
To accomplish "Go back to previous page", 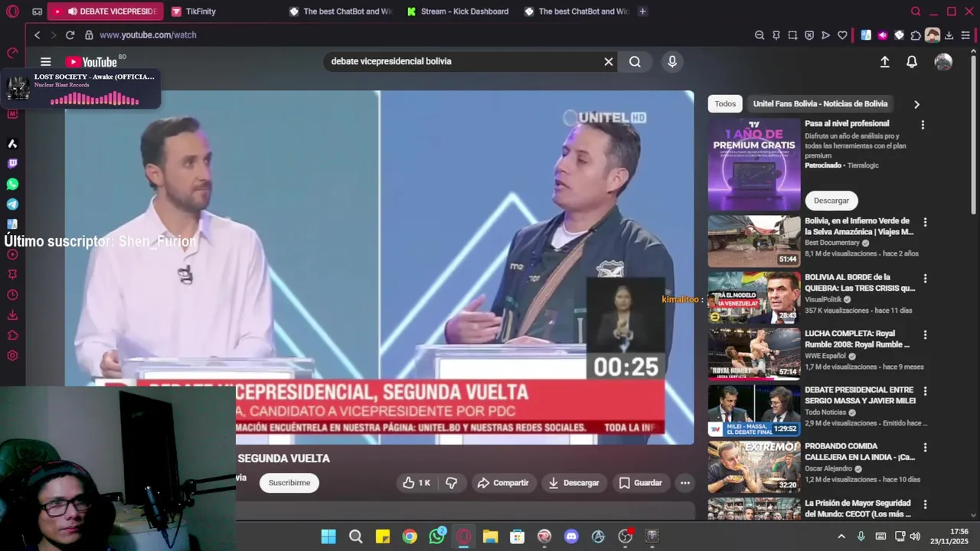I will coord(37,35).
